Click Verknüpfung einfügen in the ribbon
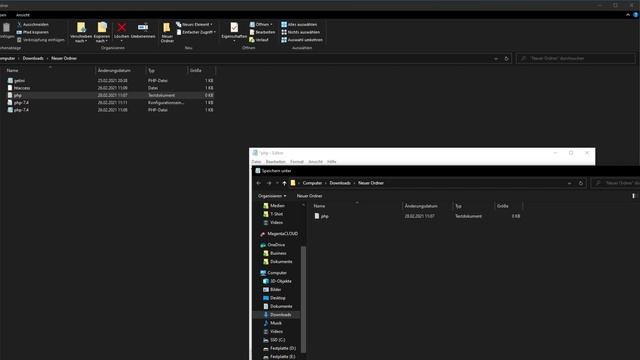Viewport: 640px width, 360px height. 40,40
